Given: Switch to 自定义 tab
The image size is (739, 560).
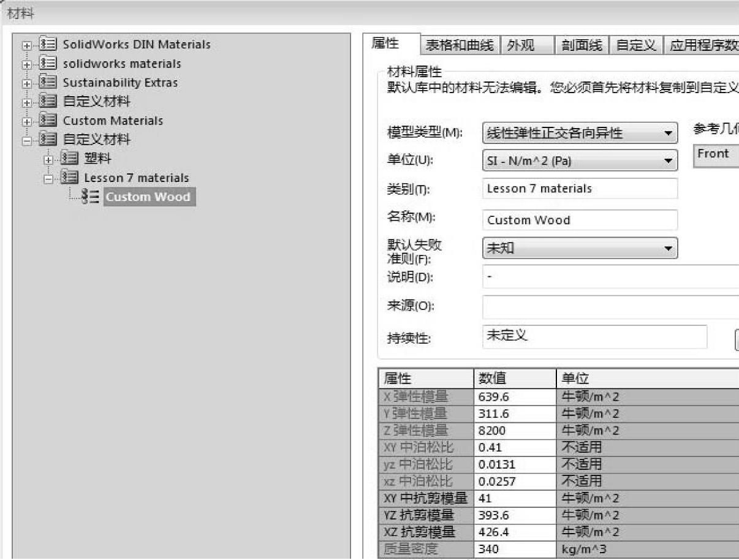Looking at the screenshot, I should tap(635, 45).
